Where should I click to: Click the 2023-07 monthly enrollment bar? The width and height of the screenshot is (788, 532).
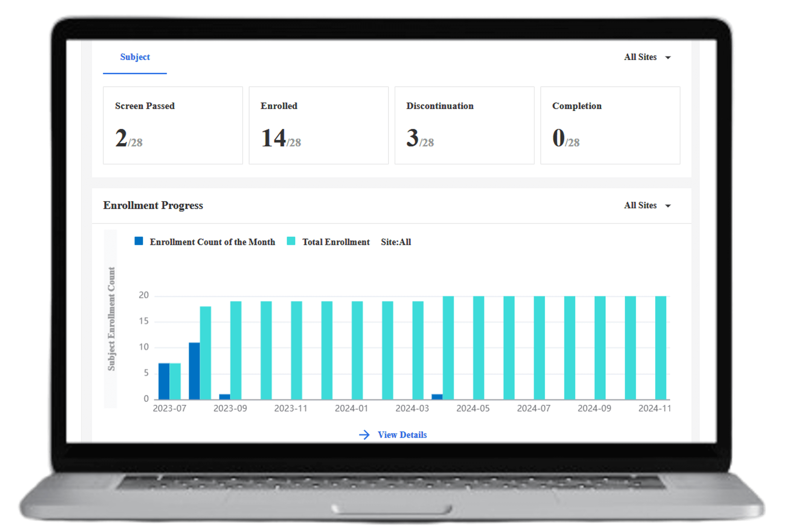click(164, 381)
